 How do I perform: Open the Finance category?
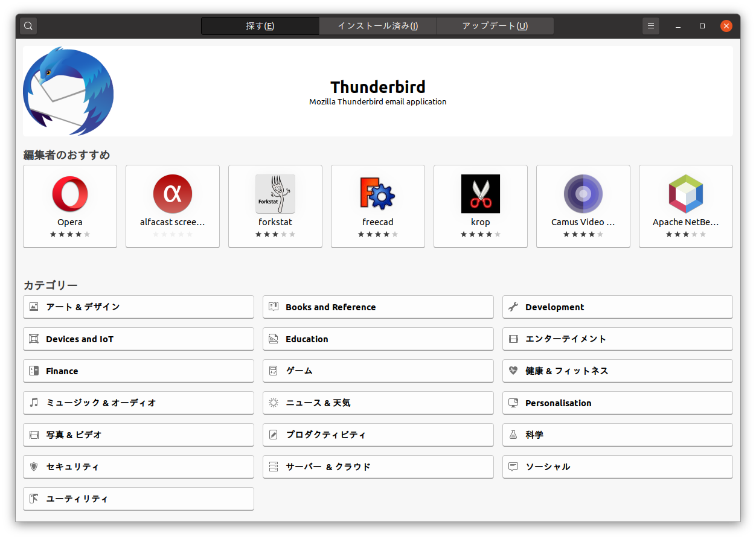tap(138, 371)
